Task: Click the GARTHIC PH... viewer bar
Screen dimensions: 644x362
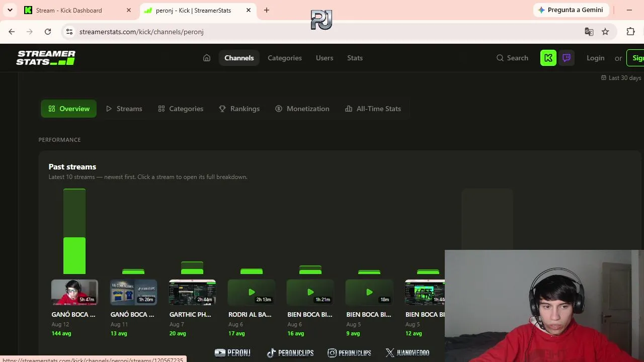Action: 192,268
